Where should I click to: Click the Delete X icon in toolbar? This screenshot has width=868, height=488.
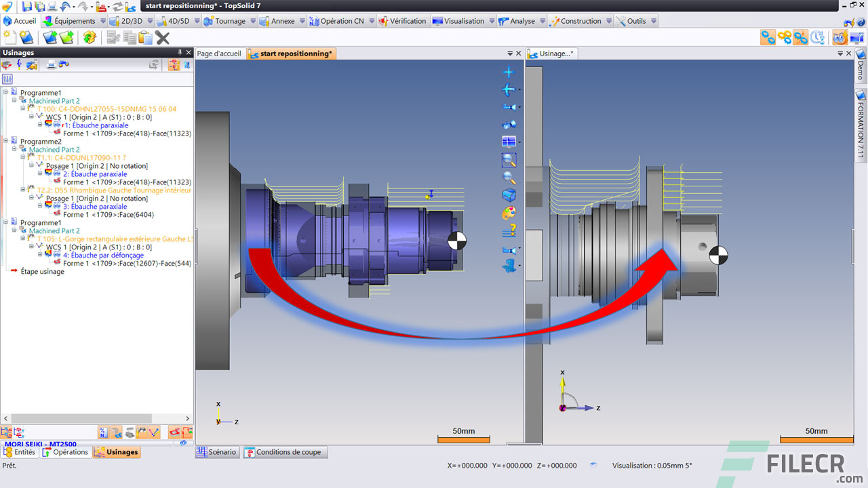162,37
